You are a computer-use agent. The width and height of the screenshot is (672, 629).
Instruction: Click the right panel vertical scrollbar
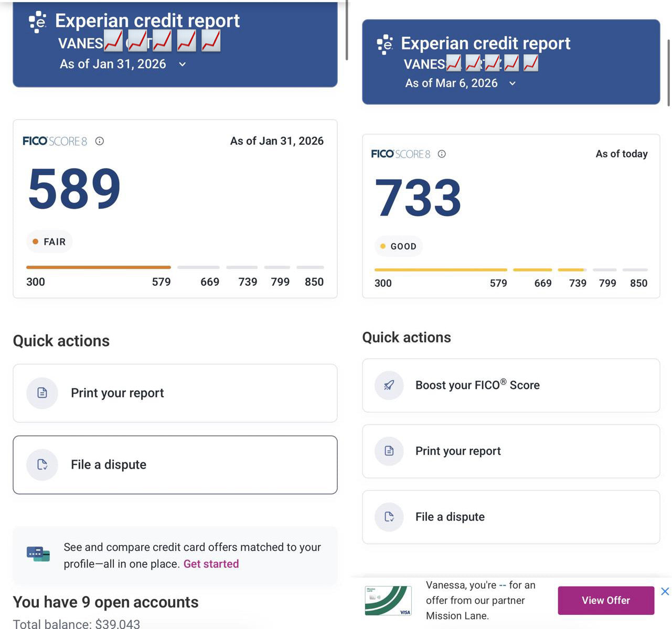(x=668, y=72)
